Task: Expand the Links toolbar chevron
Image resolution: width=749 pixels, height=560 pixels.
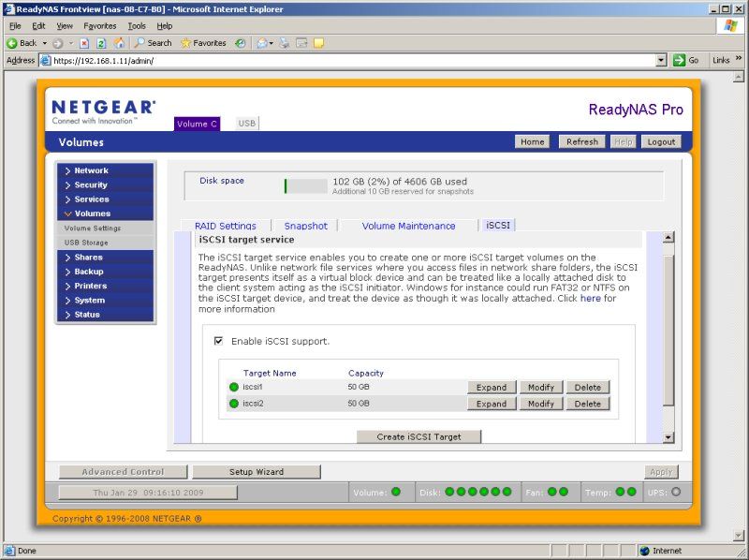Action: click(x=739, y=59)
